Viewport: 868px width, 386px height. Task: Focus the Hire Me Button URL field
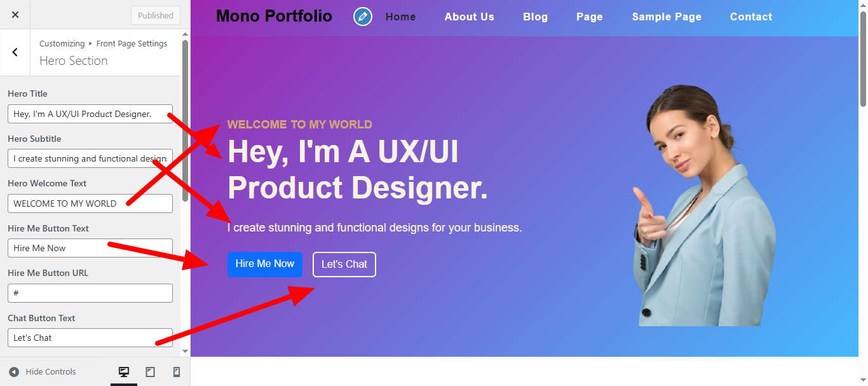(90, 293)
